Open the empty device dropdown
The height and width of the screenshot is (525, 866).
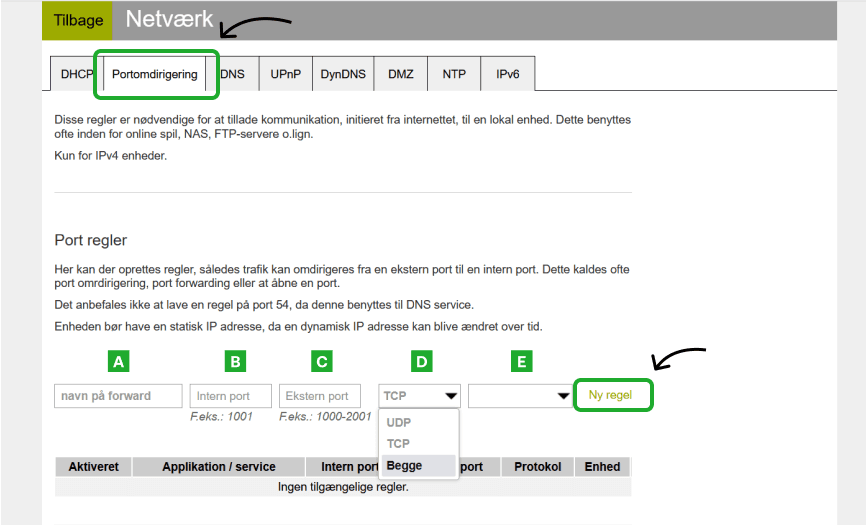pyautogui.click(x=519, y=396)
